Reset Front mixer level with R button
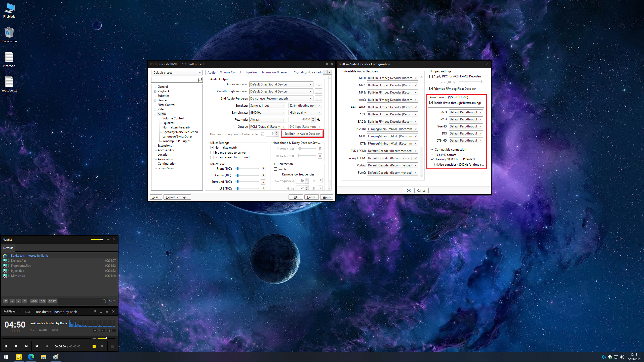 click(263, 169)
